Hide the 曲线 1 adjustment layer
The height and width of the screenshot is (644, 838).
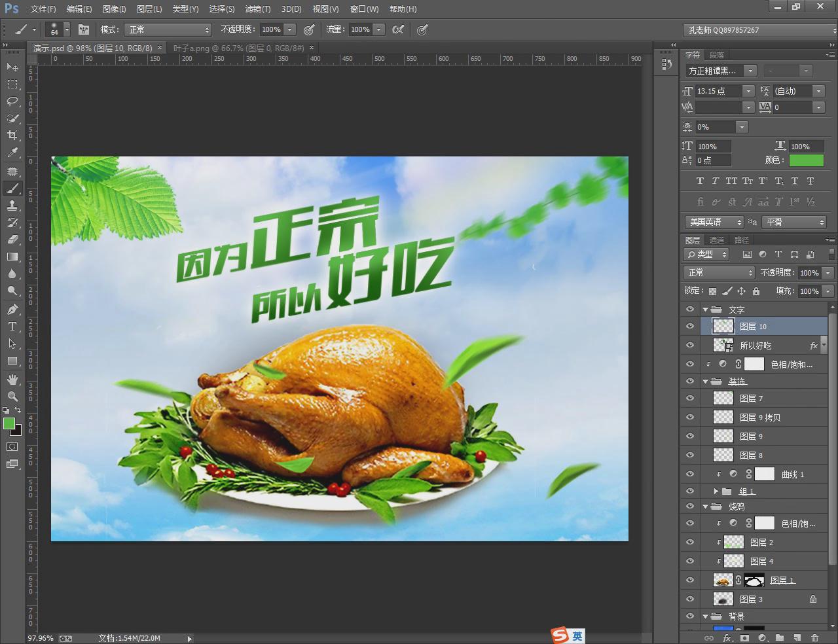pyautogui.click(x=689, y=474)
